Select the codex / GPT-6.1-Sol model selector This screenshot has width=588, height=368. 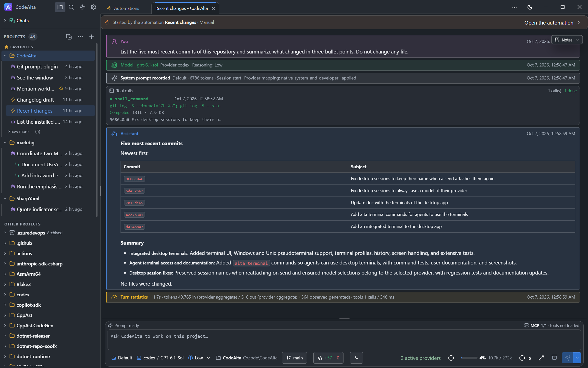tap(160, 358)
